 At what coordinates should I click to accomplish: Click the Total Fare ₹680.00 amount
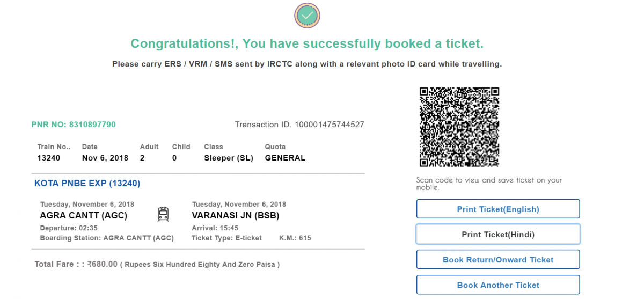tap(102, 264)
